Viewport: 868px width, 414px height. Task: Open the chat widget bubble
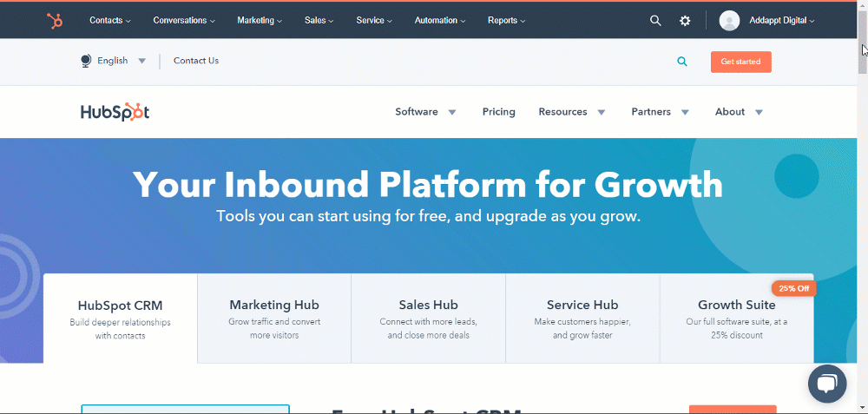[827, 384]
